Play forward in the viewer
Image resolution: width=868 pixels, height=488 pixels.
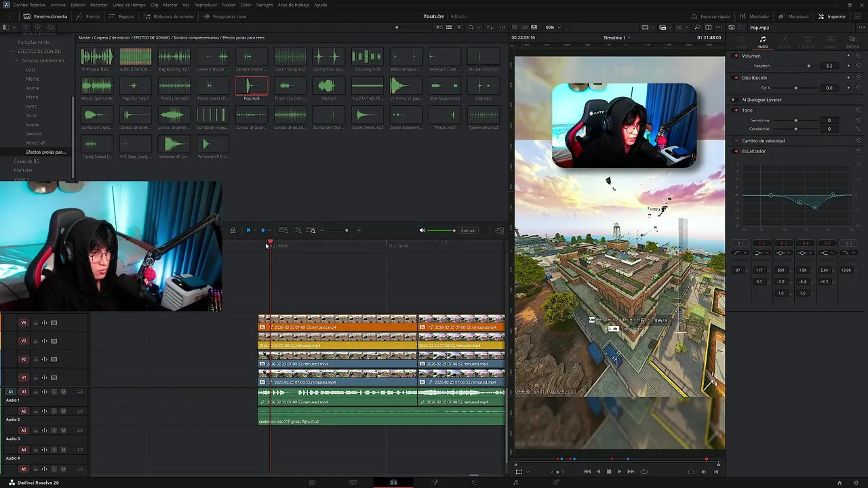(x=619, y=471)
